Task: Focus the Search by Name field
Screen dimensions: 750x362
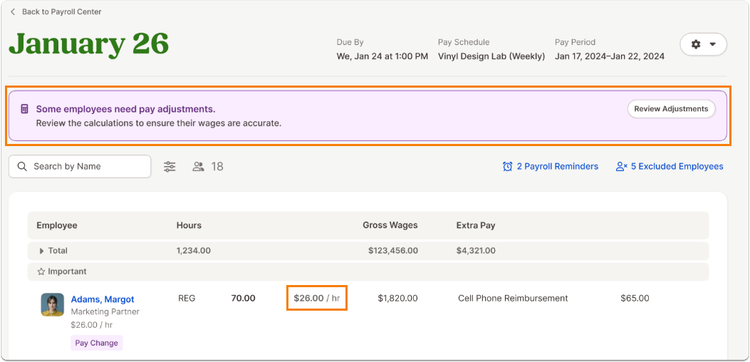Action: 80,166
